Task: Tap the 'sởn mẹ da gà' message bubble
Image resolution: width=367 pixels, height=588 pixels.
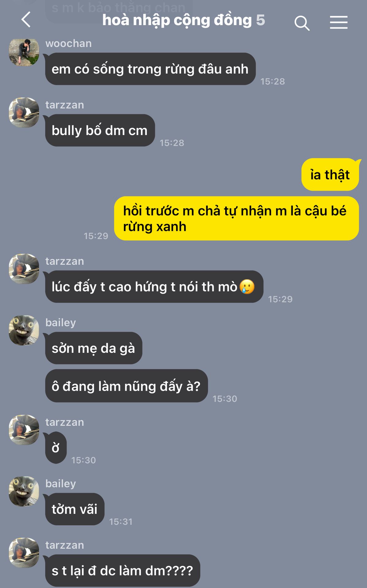Action: [x=93, y=348]
